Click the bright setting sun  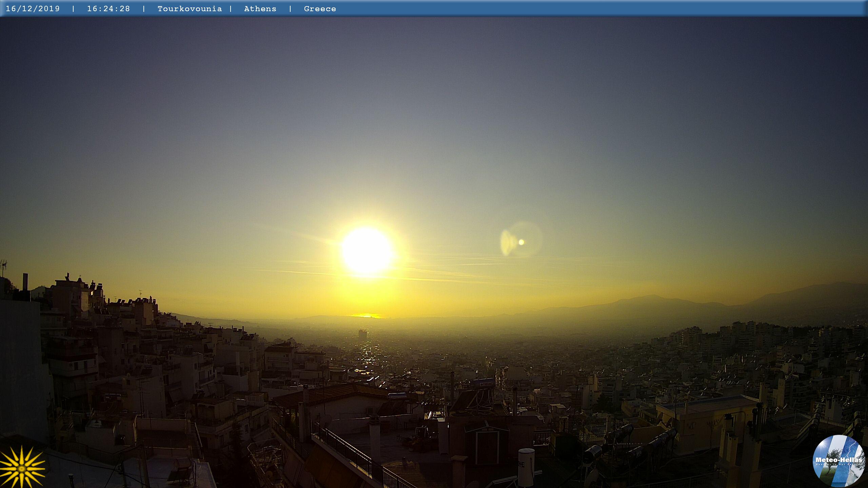pyautogui.click(x=366, y=251)
